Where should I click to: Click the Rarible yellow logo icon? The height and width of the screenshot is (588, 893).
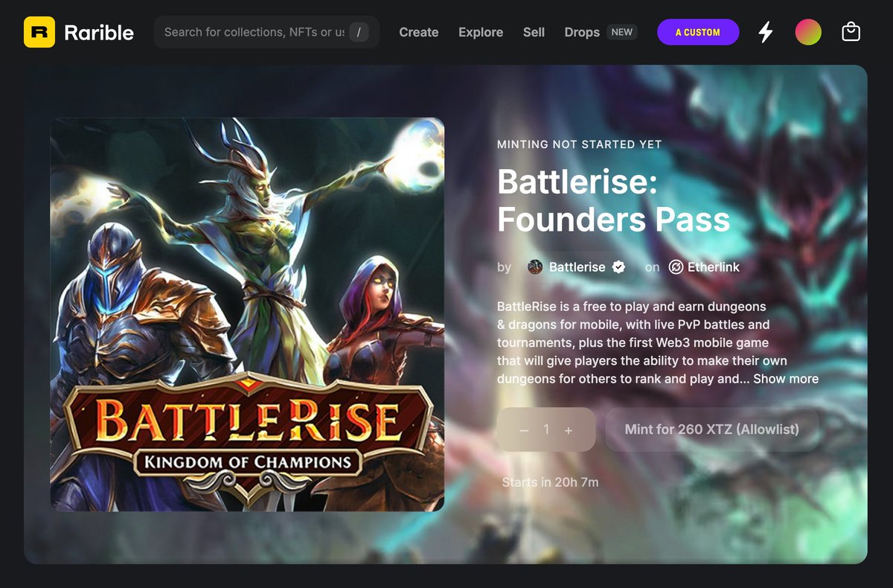(x=39, y=32)
